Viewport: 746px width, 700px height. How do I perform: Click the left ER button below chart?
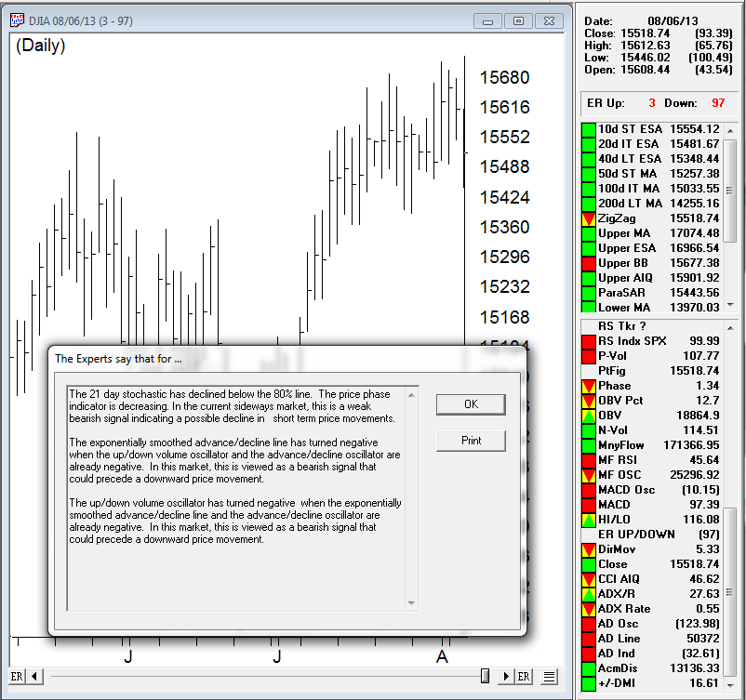point(17,676)
